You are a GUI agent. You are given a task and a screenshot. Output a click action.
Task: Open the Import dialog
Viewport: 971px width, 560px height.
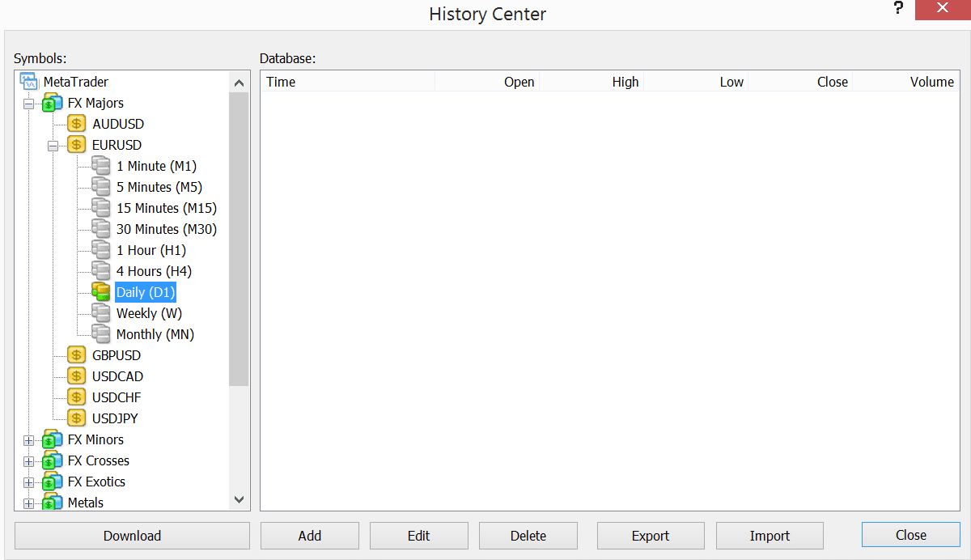(769, 536)
